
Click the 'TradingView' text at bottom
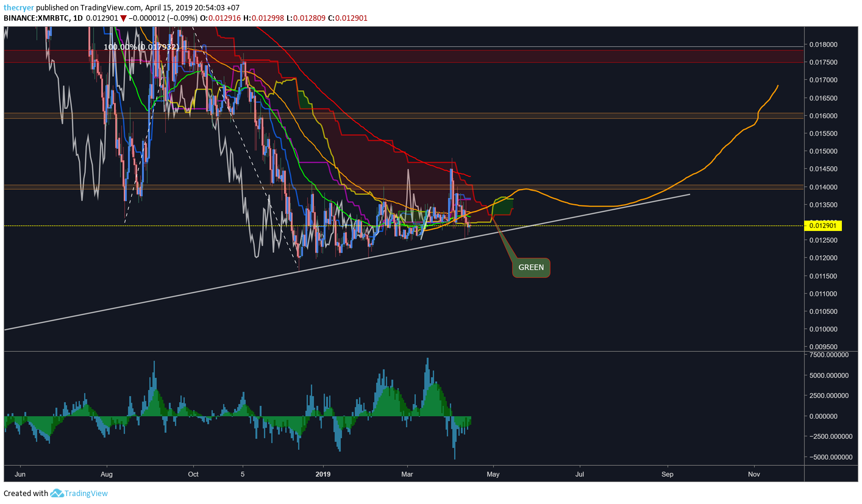(x=86, y=493)
